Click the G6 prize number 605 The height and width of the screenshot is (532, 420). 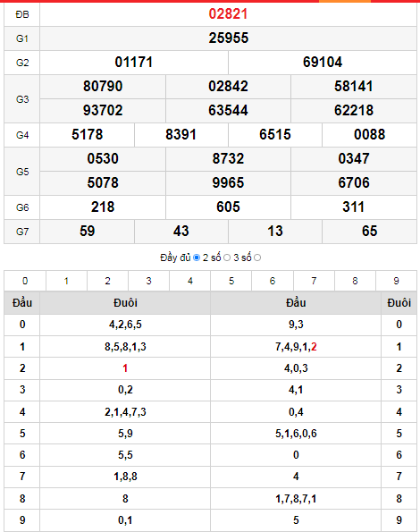click(228, 207)
